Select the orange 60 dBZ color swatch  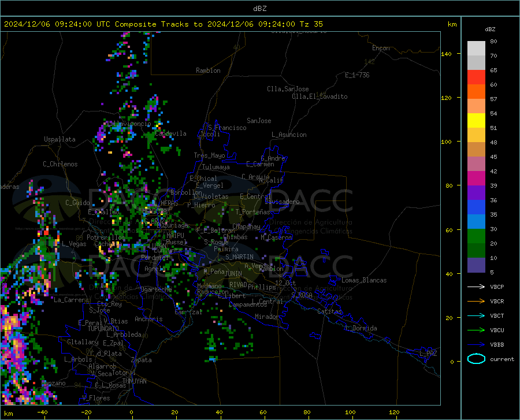coord(476,92)
